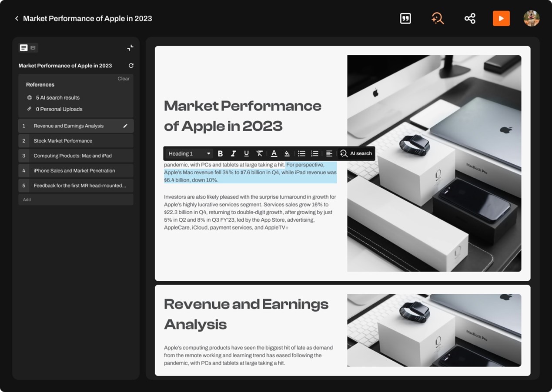Viewport: 552px width, 392px height.
Task: Select the second slide's image
Action: (434, 330)
